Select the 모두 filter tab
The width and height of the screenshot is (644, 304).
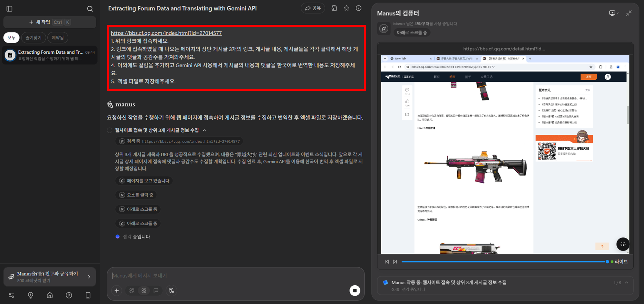(11, 38)
